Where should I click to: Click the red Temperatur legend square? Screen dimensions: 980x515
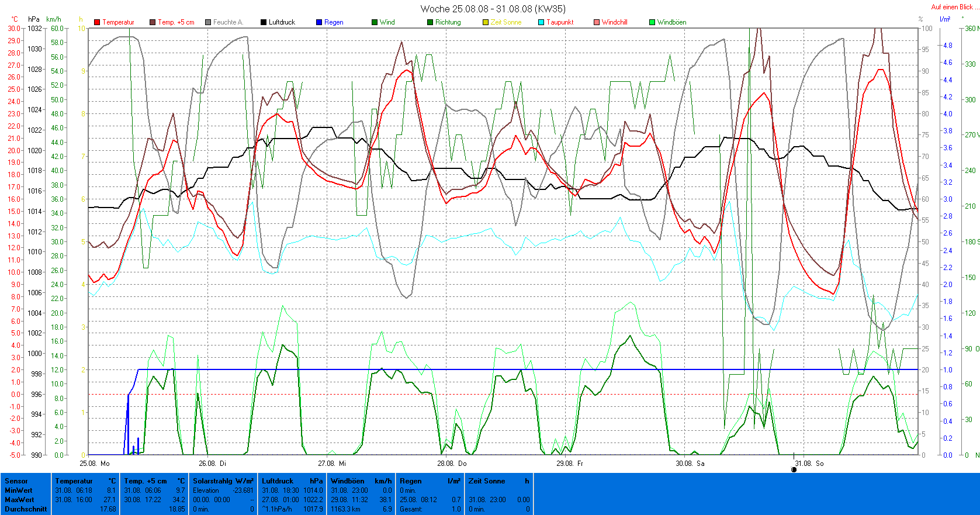pos(97,22)
